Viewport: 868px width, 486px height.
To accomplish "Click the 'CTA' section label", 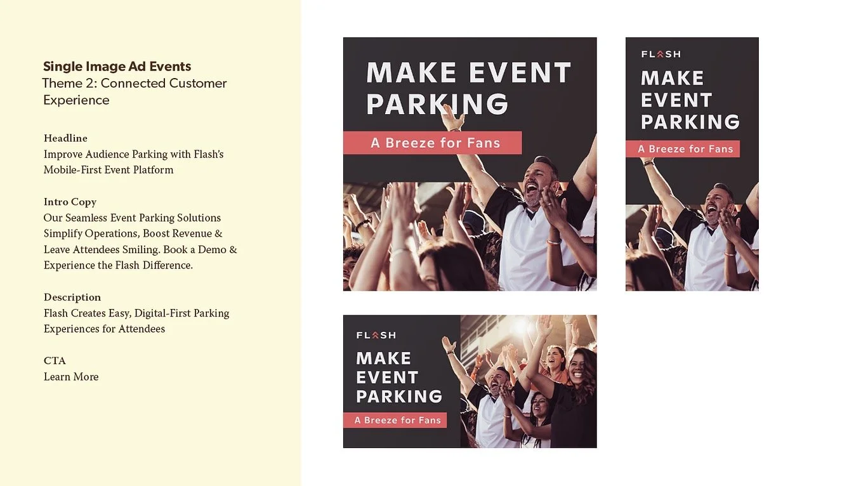I will tap(55, 360).
